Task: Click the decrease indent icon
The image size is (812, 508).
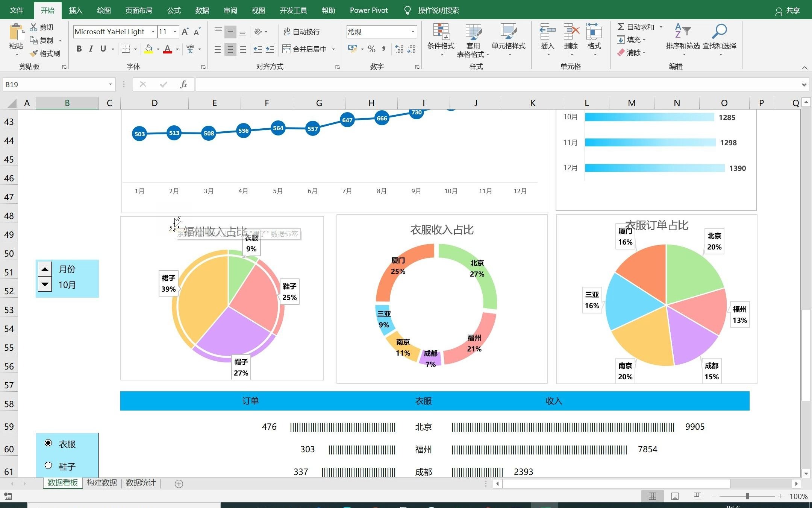Action: [x=258, y=49]
